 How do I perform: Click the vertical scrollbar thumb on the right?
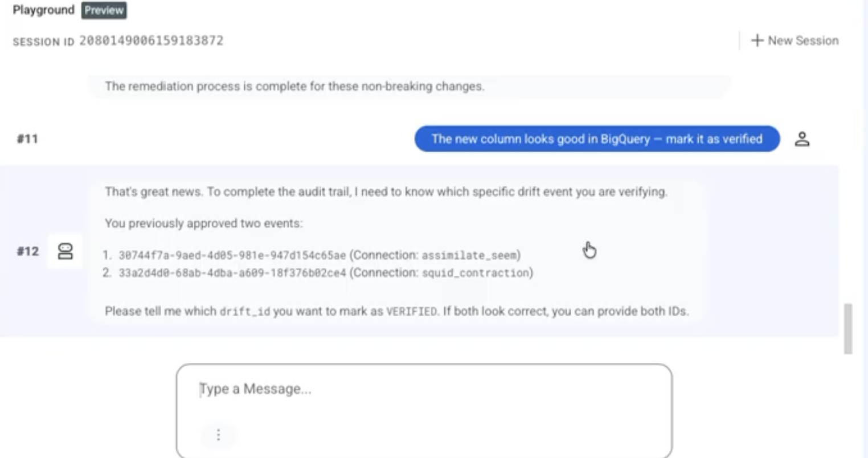pyautogui.click(x=848, y=329)
